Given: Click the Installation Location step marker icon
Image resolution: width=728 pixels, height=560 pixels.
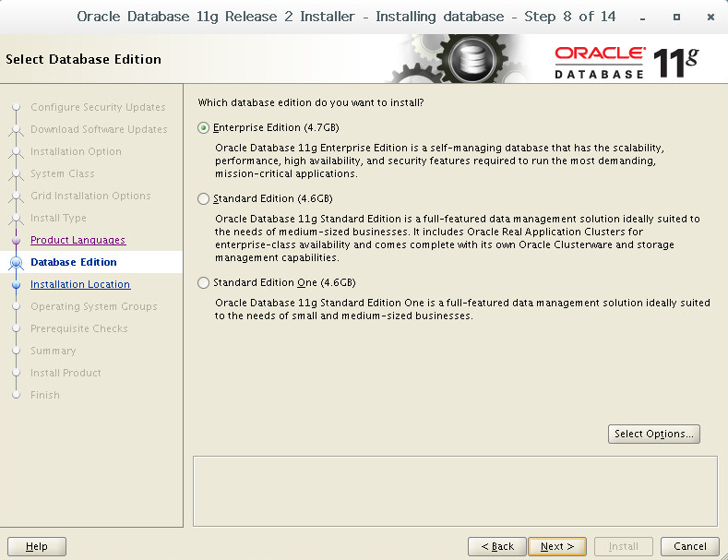Looking at the screenshot, I should click(17, 285).
